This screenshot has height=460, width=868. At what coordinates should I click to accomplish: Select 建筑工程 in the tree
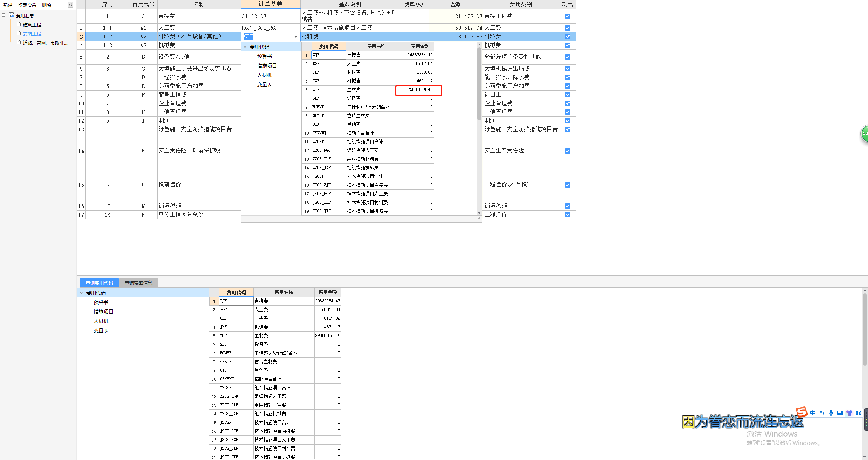32,25
